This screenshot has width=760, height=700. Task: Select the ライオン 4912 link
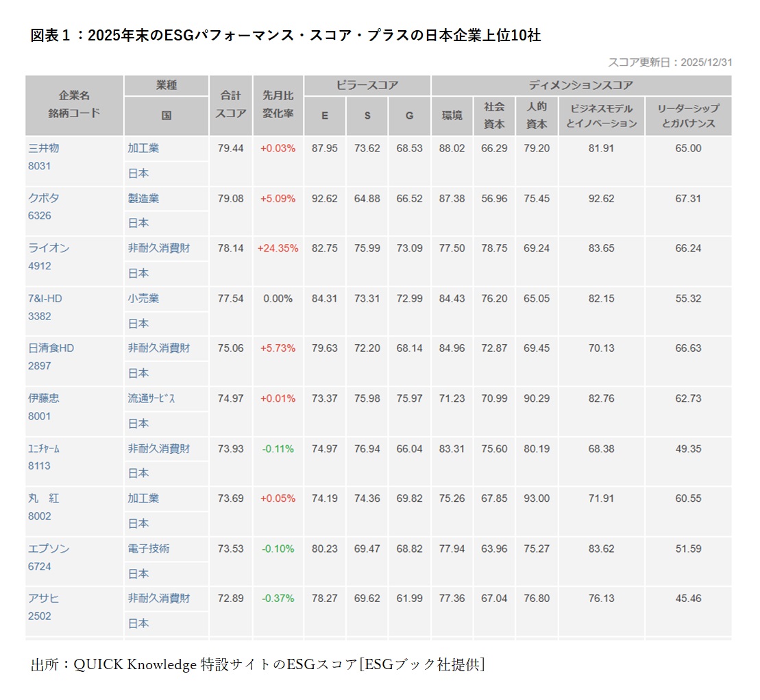(51, 248)
